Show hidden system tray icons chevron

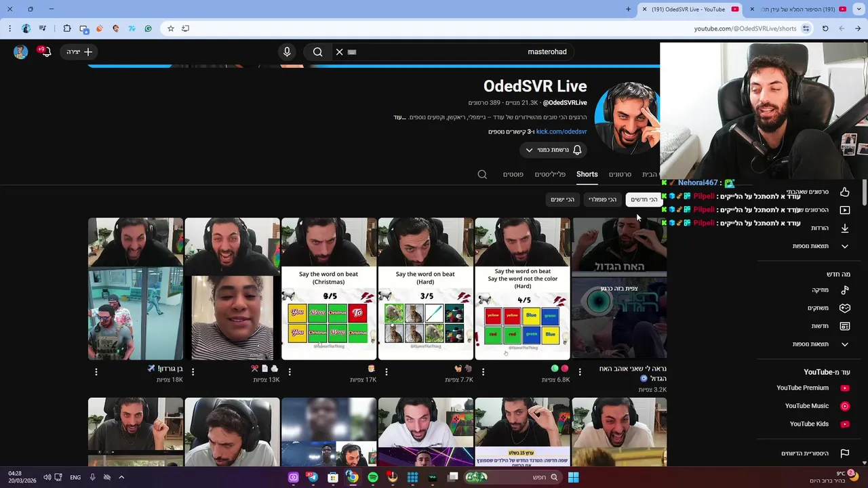coord(121,477)
